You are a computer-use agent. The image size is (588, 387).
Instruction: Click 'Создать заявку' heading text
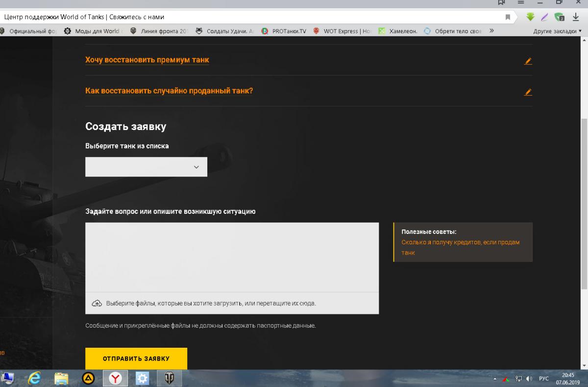coord(126,127)
